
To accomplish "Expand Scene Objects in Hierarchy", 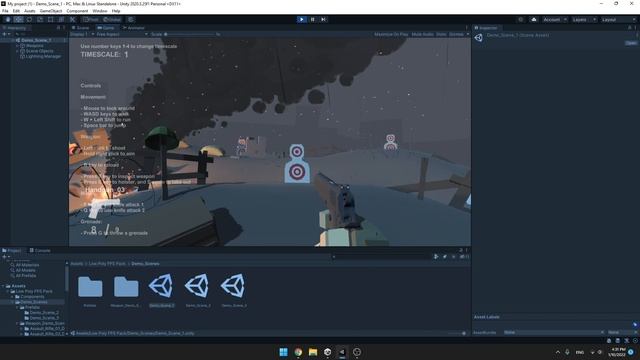I will (18, 51).
